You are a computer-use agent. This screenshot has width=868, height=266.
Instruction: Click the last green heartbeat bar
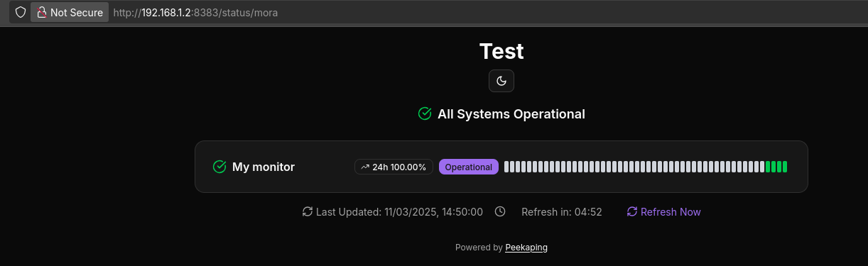785,167
